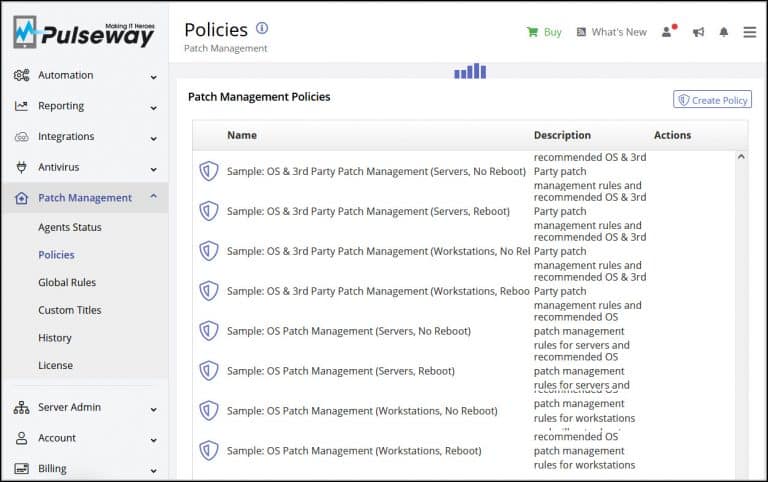Image resolution: width=768 pixels, height=482 pixels.
Task: Open the user profile icon with red dot
Action: [669, 31]
